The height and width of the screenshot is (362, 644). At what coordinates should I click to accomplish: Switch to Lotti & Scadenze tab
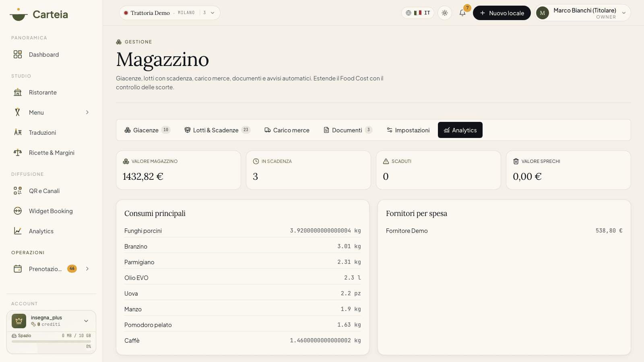217,130
